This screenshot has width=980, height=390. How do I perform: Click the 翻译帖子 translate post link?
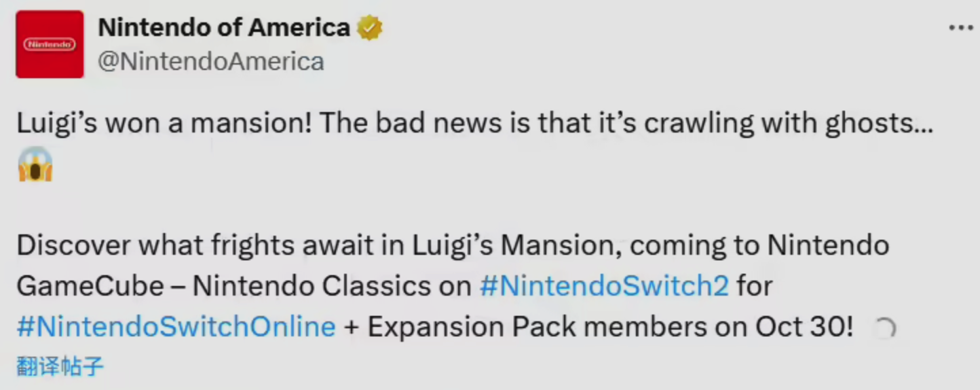[60, 367]
